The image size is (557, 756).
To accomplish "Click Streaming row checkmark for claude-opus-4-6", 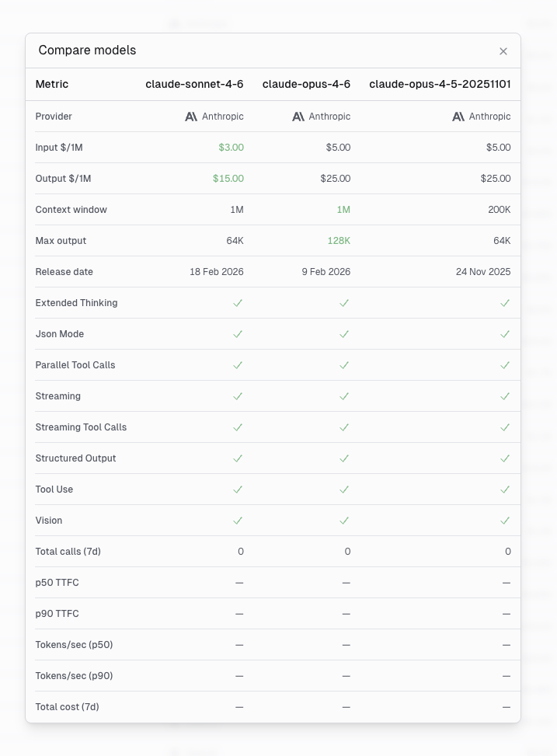I will (344, 396).
